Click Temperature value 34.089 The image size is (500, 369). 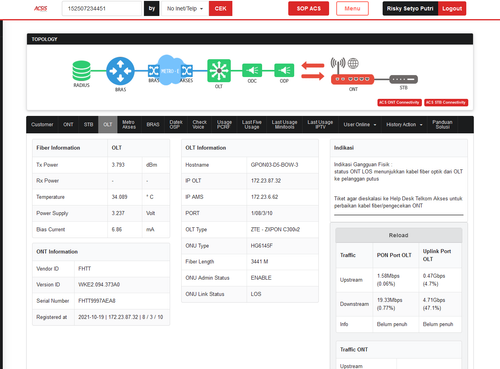pos(119,197)
